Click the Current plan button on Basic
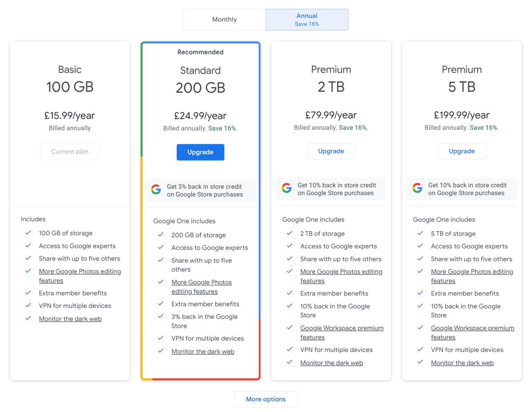 pos(70,152)
